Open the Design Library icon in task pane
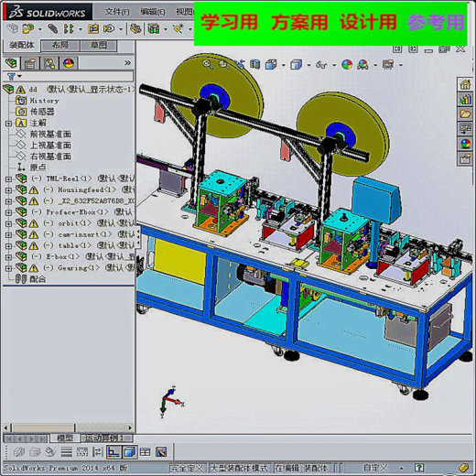 pyautogui.click(x=465, y=100)
